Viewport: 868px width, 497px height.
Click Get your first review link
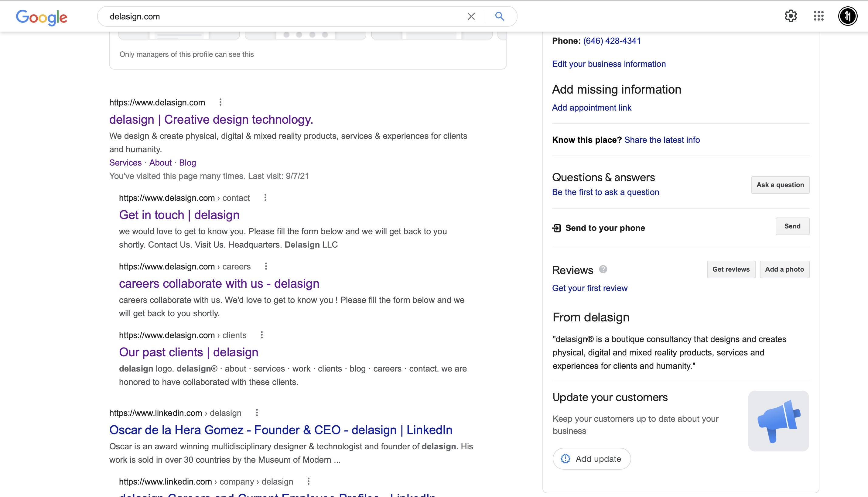point(589,288)
